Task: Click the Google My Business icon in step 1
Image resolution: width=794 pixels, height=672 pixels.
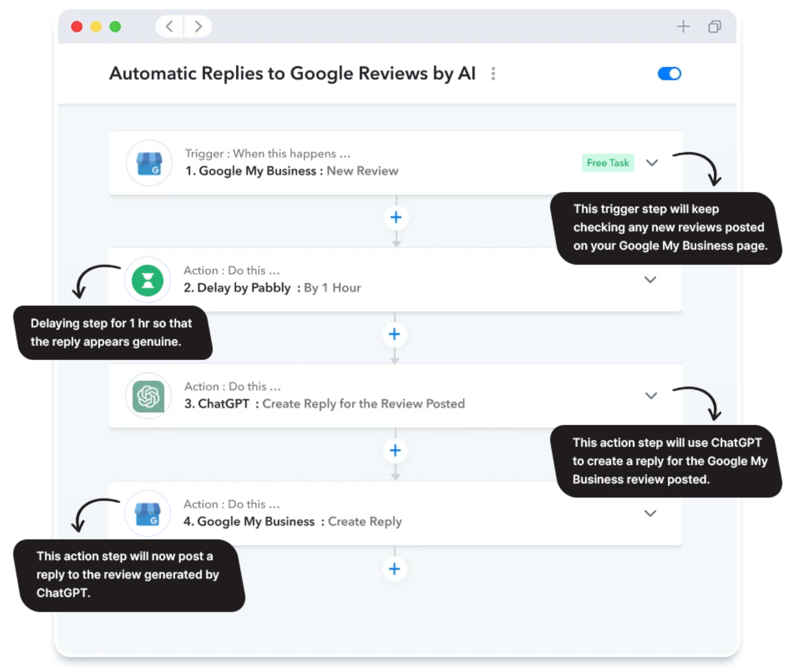Action: [x=149, y=163]
